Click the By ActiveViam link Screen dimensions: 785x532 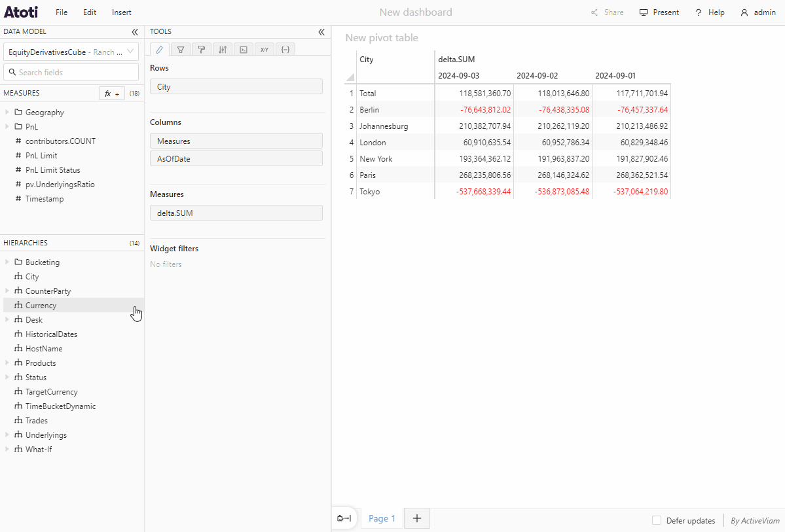[755, 520]
